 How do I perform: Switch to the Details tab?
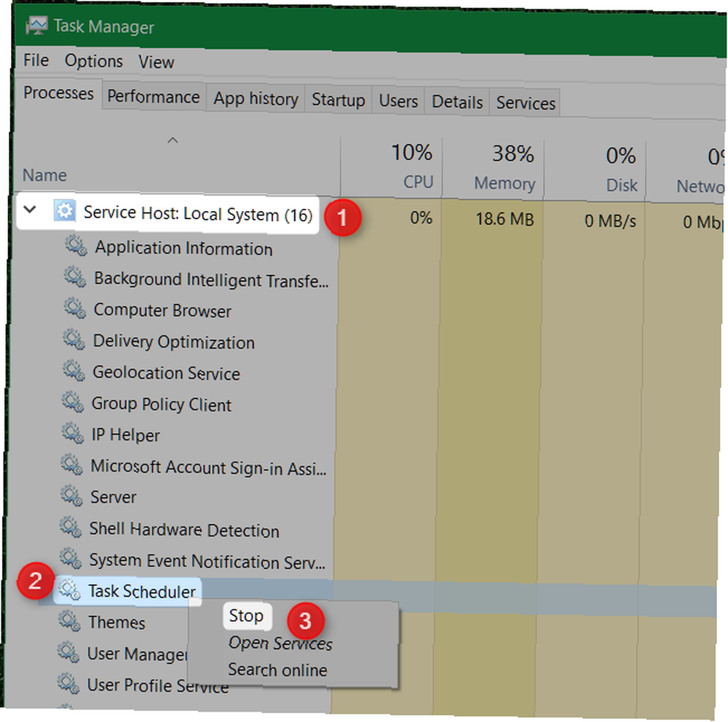coord(457,102)
